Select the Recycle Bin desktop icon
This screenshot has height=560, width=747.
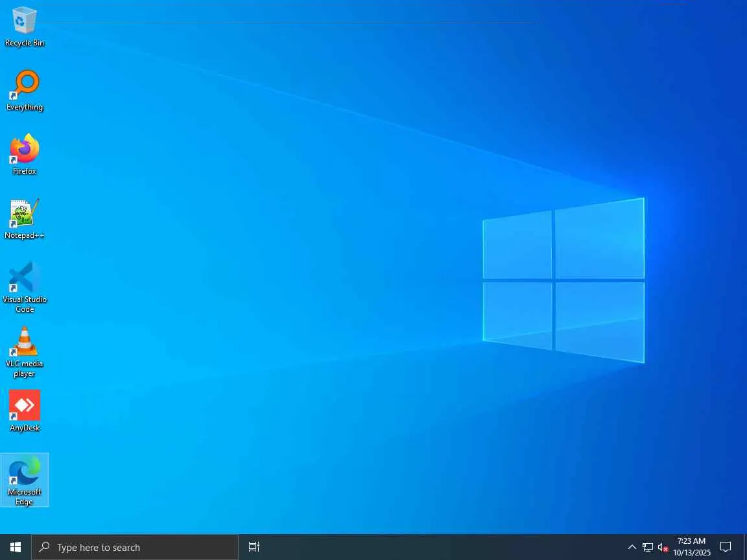tap(24, 26)
